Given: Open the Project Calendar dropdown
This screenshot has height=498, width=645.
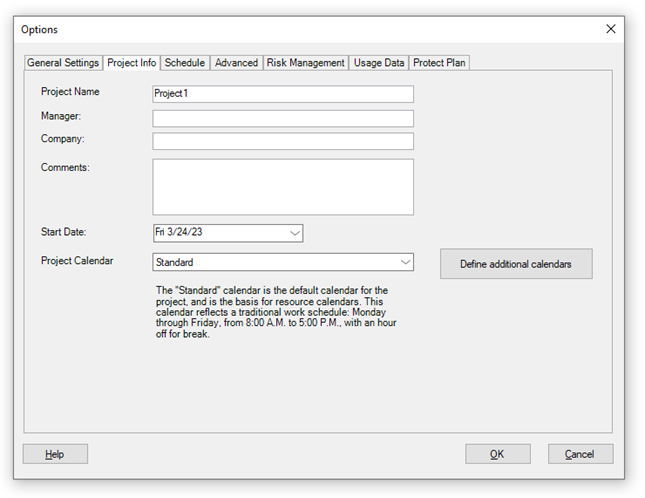Looking at the screenshot, I should [404, 262].
